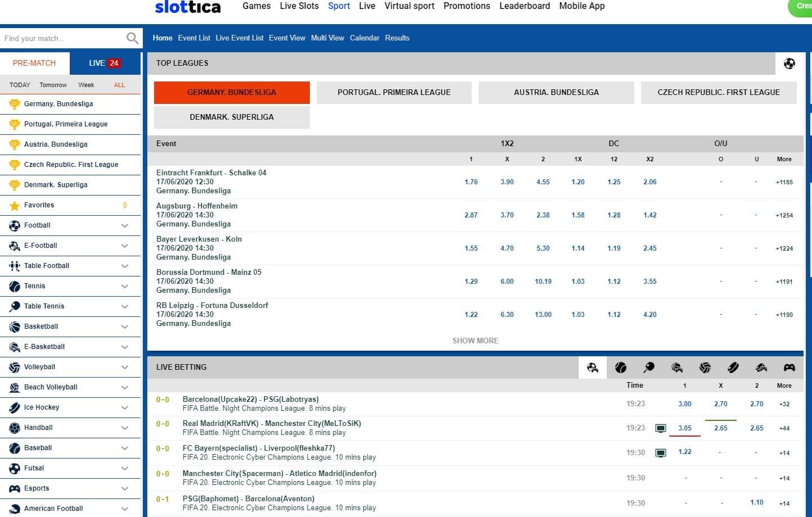Open Event List in navigation bar
This screenshot has height=517, width=812.
194,38
